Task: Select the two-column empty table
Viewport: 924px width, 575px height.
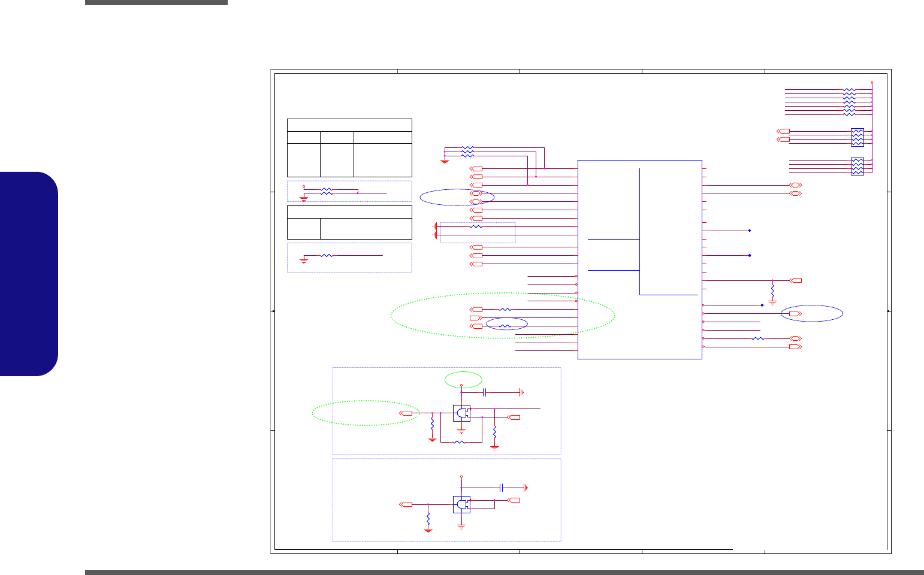Action: (349, 222)
